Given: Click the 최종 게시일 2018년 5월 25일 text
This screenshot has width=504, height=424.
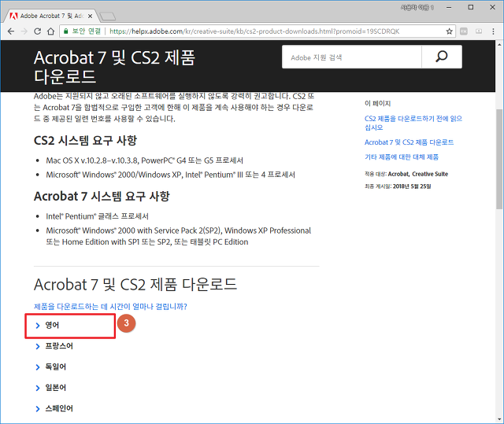Looking at the screenshot, I should tap(398, 186).
